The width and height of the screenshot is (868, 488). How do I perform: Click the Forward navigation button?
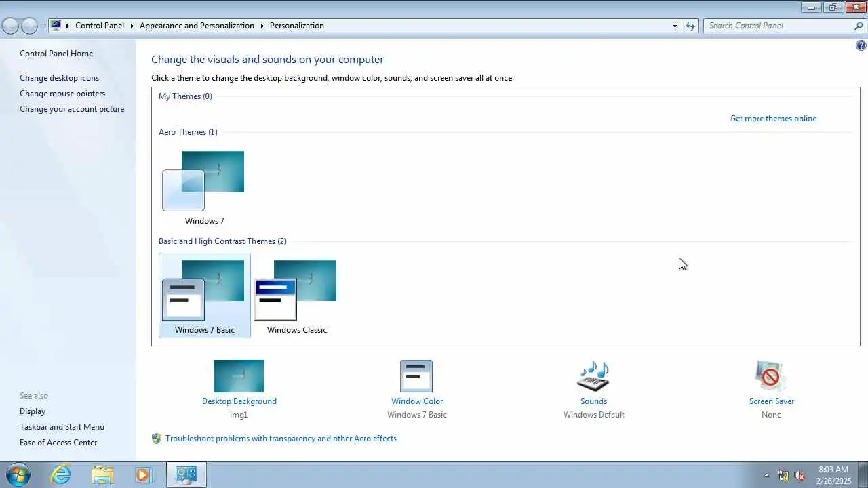[x=29, y=26]
